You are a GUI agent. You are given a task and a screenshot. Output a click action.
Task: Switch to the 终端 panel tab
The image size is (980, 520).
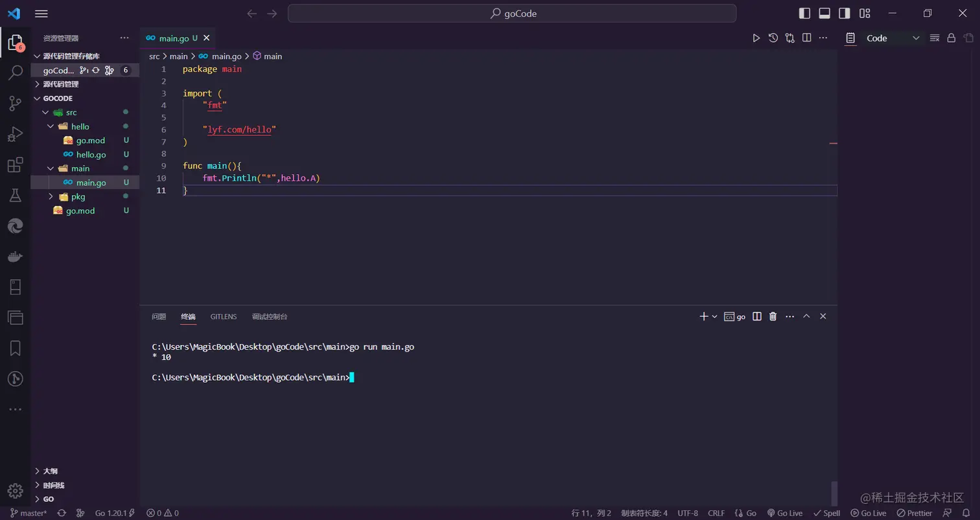(188, 317)
